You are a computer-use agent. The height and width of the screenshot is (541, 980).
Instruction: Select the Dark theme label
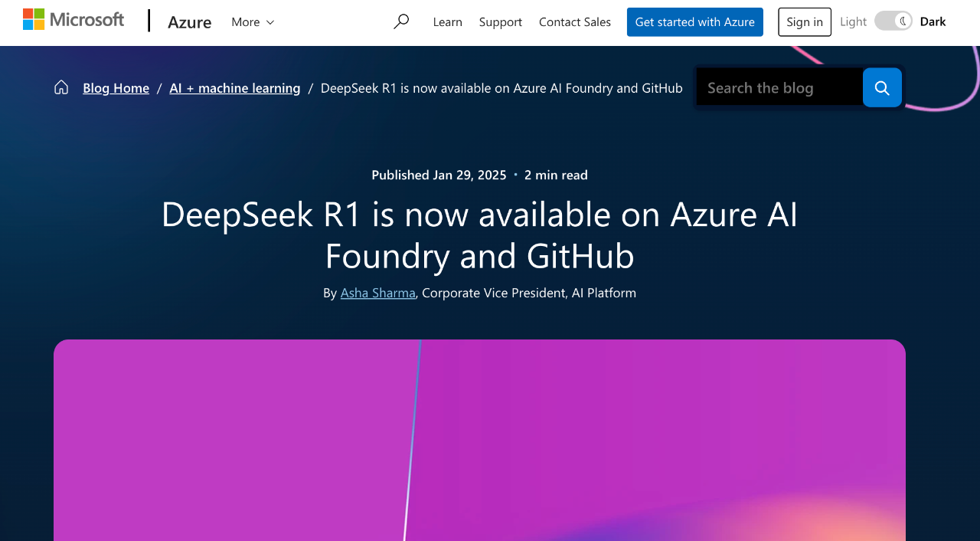point(933,21)
